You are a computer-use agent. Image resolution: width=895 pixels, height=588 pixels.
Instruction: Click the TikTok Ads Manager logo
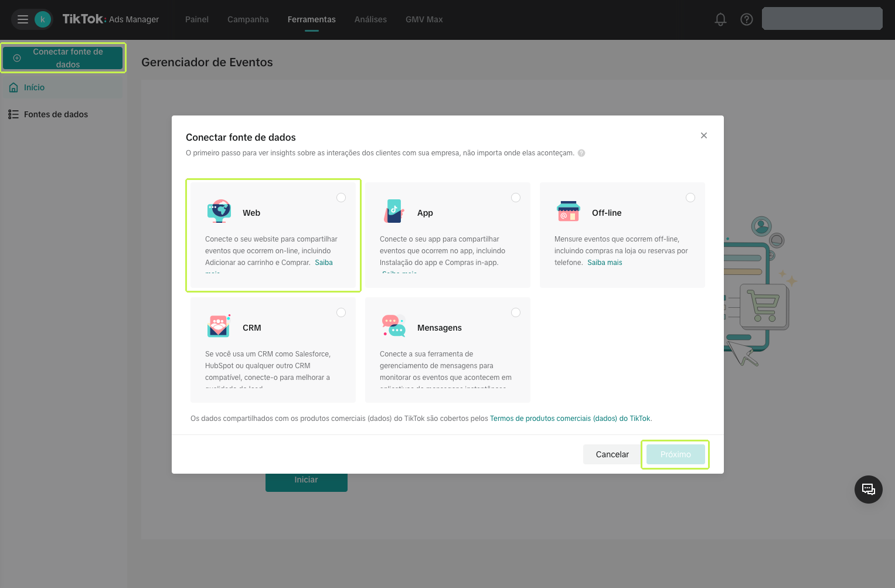pyautogui.click(x=111, y=19)
